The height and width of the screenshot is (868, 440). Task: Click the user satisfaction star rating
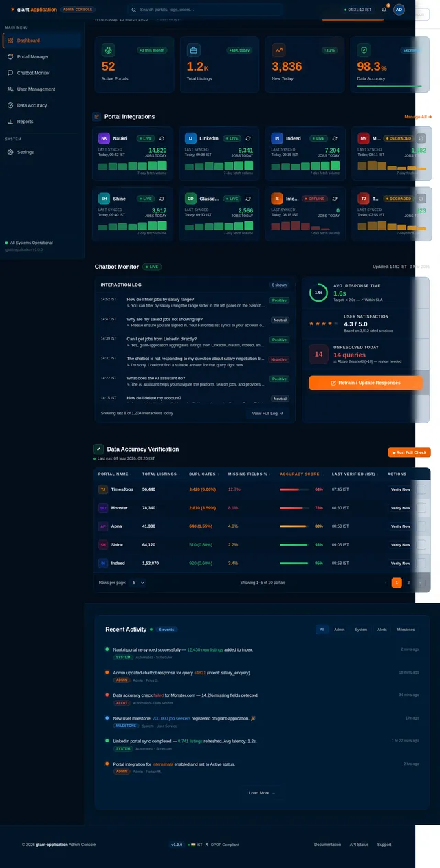[x=324, y=323]
